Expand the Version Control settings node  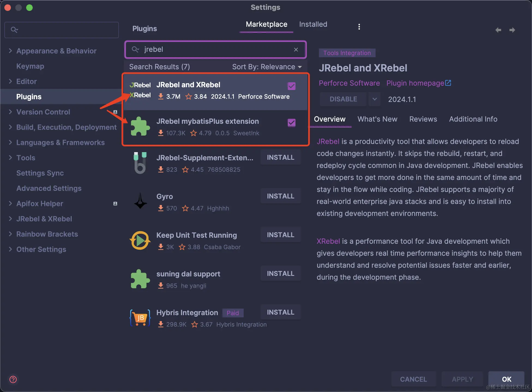(10, 112)
